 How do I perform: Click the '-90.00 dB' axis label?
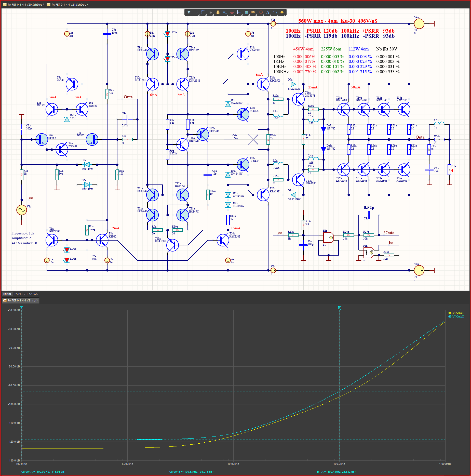pos(14,385)
